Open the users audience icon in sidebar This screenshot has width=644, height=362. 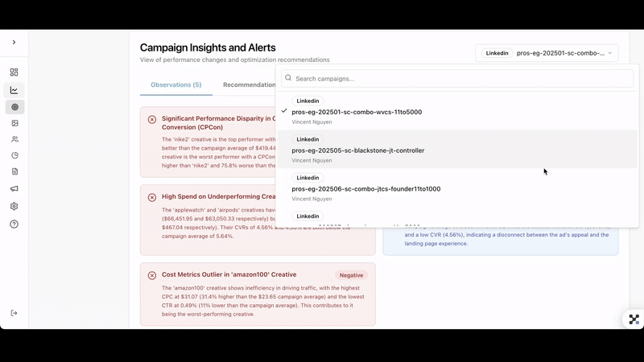pyautogui.click(x=14, y=139)
